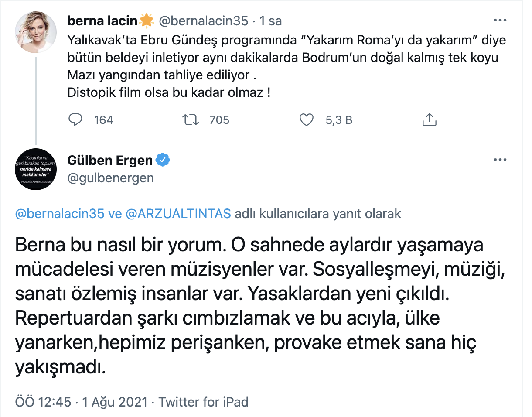Click the retweet icon showing 705
Screen dimensions: 532x417
point(191,120)
